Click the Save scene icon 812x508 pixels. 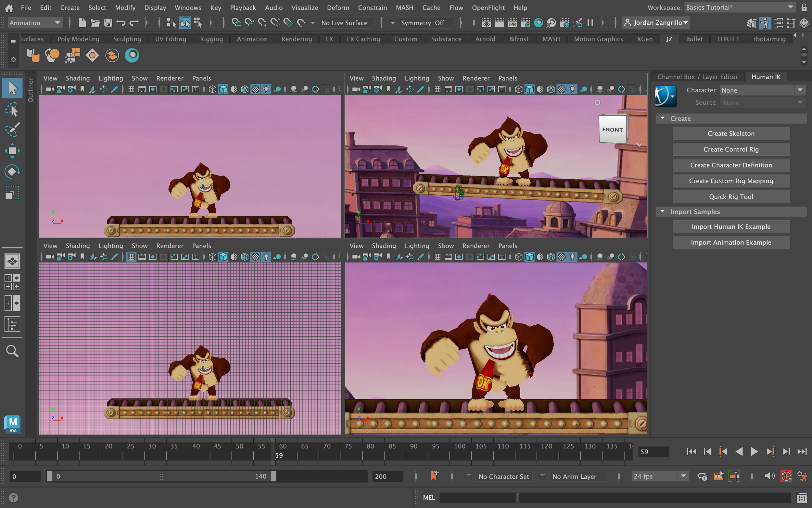[x=108, y=23]
